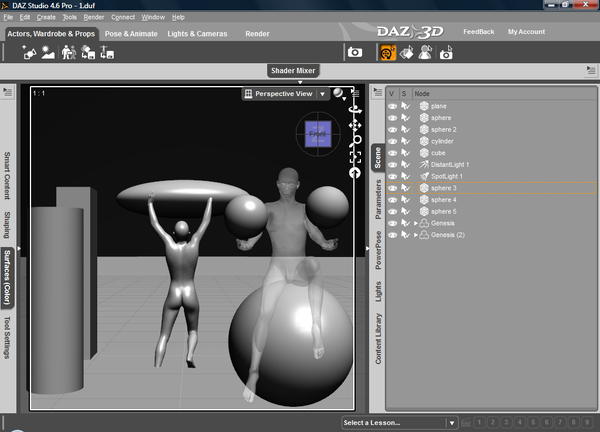Image resolution: width=600 pixels, height=432 pixels.
Task: Hide the plane node with eye icon
Action: pyautogui.click(x=392, y=106)
